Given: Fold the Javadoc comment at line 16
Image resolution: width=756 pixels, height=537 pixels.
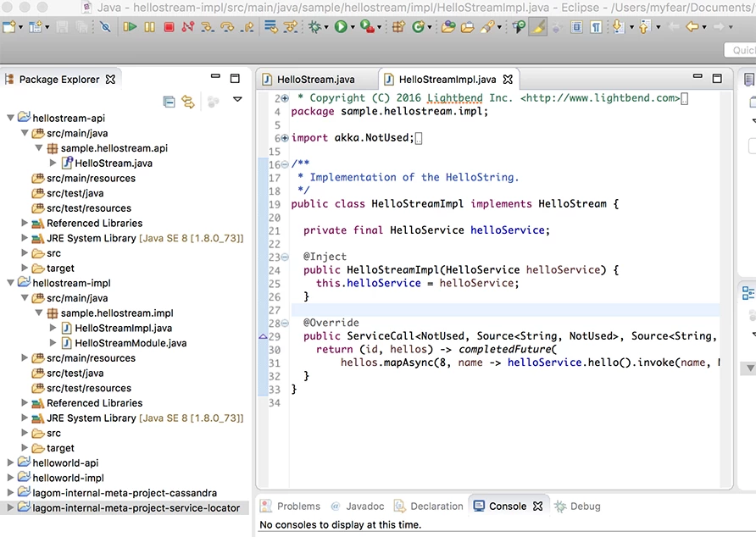Looking at the screenshot, I should pyautogui.click(x=285, y=164).
